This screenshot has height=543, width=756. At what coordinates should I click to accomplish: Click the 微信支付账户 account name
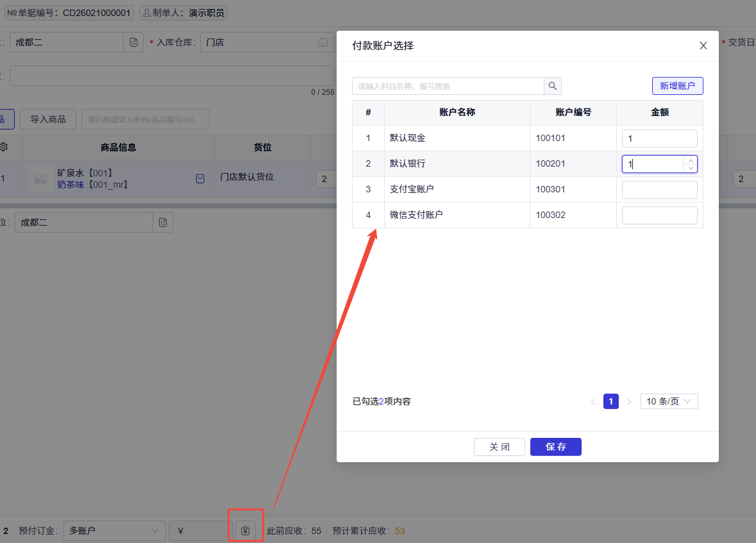pos(416,215)
